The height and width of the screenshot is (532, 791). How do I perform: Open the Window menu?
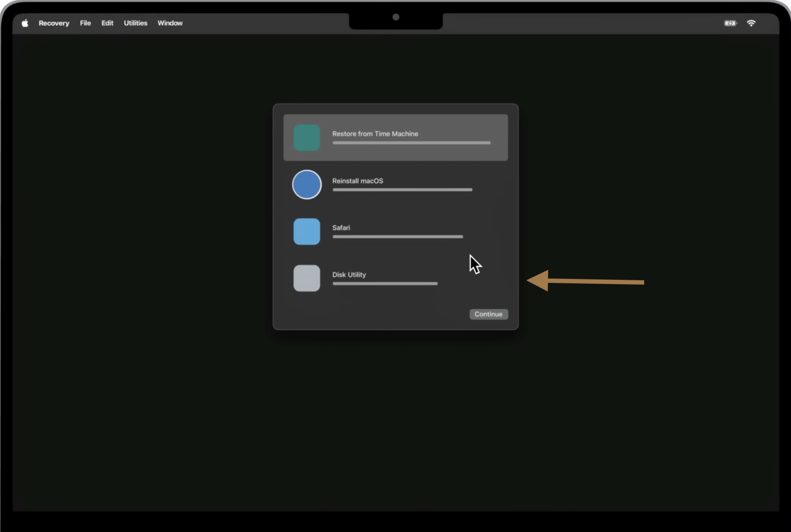(170, 23)
